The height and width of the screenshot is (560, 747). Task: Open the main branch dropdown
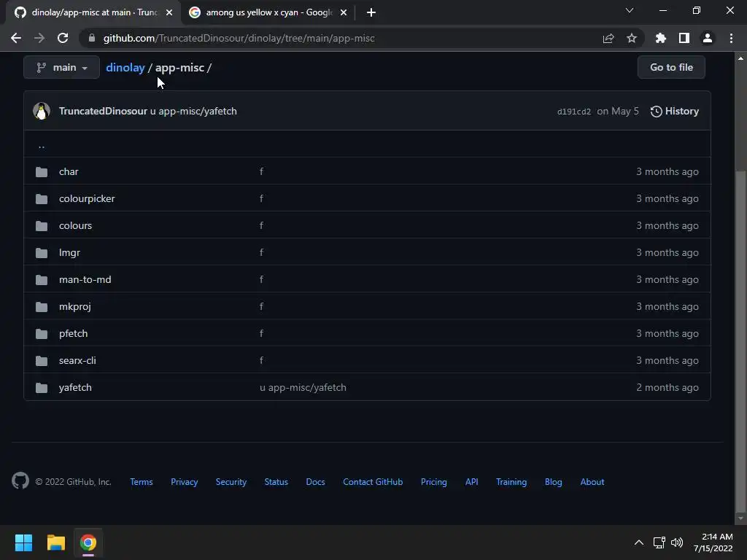click(x=61, y=67)
